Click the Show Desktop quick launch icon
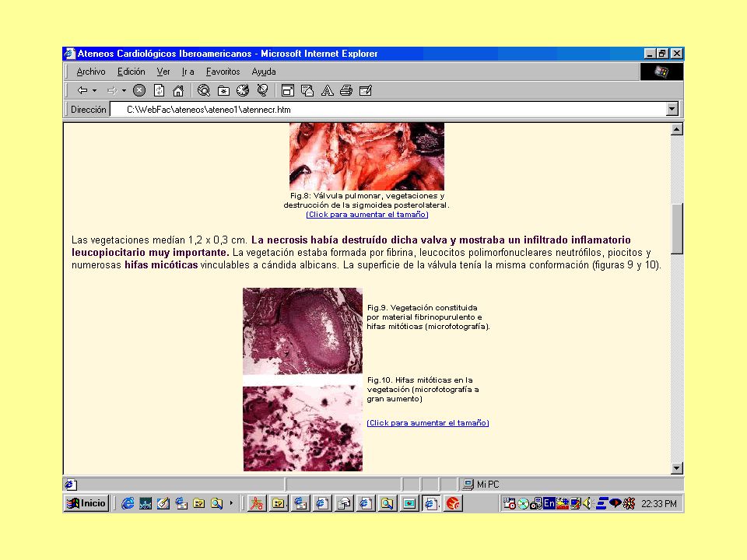This screenshot has width=747, height=560. [x=146, y=503]
